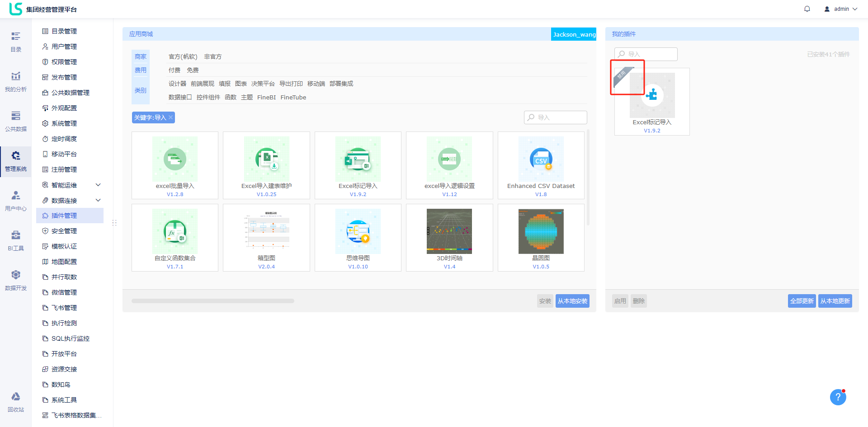Image resolution: width=868 pixels, height=427 pixels.
Task: Focus the 我的插件 search input
Action: click(646, 54)
